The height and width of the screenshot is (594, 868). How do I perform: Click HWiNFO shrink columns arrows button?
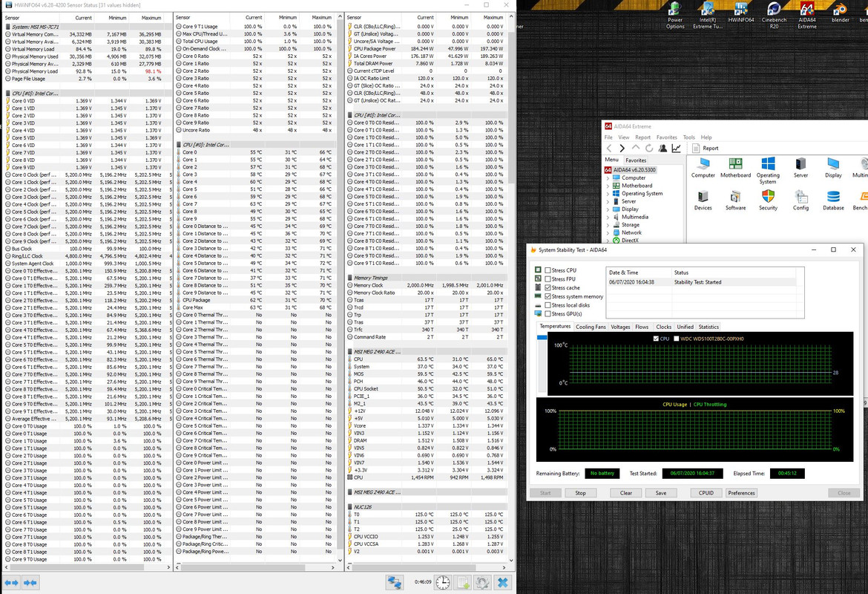pos(30,582)
